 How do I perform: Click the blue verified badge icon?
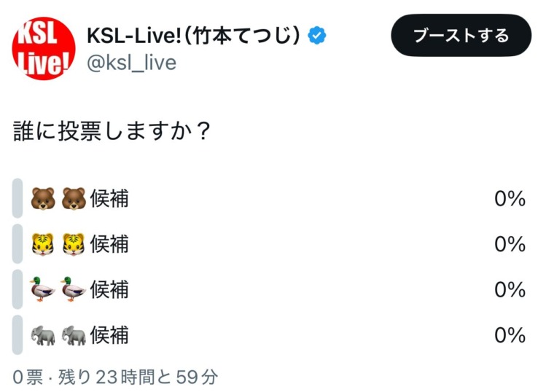(x=317, y=35)
